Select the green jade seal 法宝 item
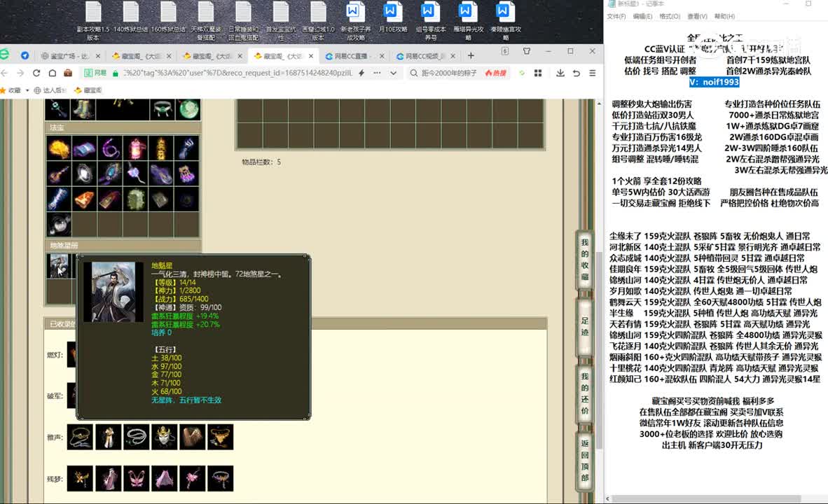 click(x=136, y=199)
